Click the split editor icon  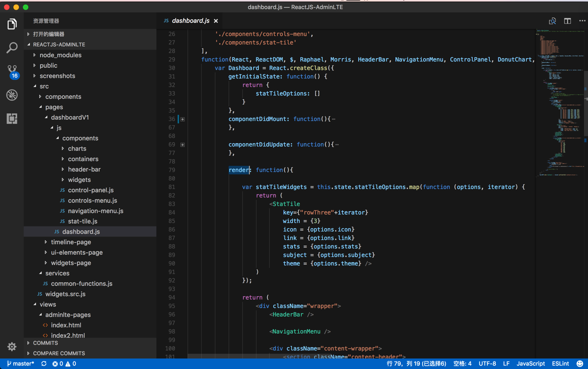pos(567,21)
